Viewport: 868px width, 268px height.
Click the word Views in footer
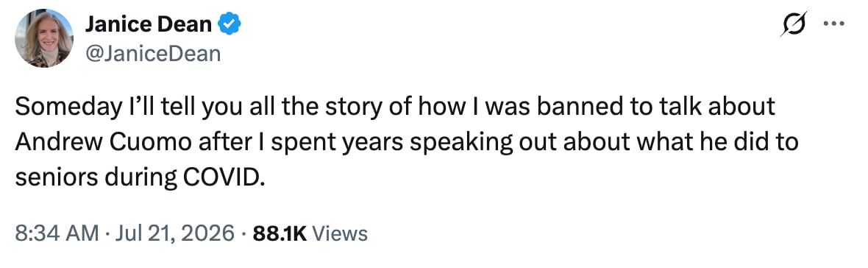[x=340, y=233]
